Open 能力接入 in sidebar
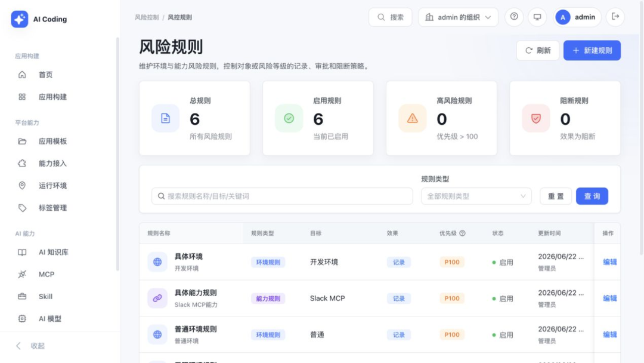Screen dimensions: 644x363 pos(52,164)
